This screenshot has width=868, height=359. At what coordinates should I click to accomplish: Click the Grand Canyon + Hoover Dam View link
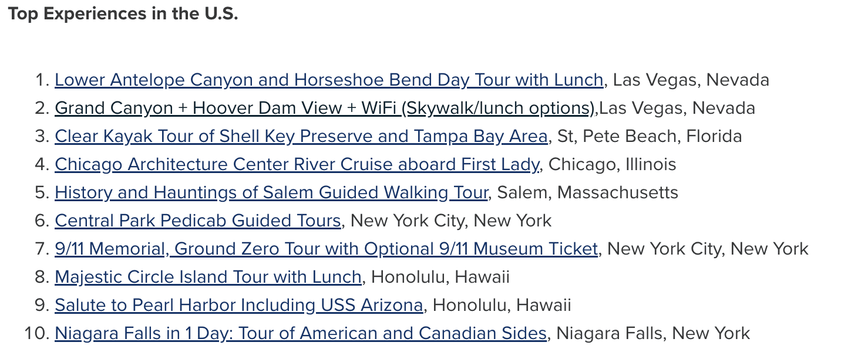click(x=325, y=108)
